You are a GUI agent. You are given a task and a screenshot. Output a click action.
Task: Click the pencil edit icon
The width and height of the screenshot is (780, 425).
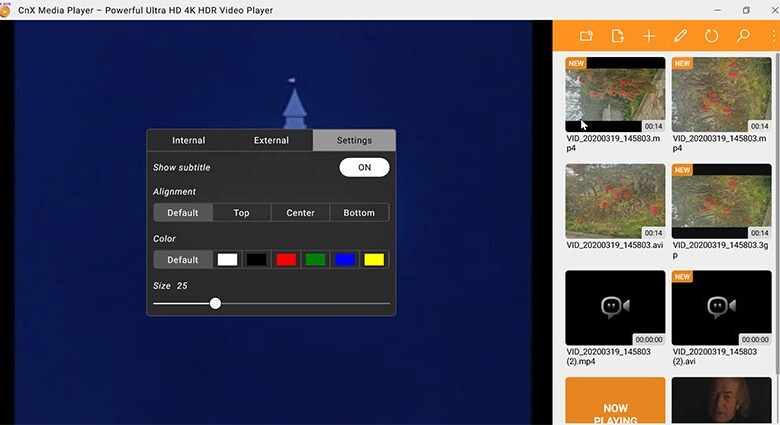tap(680, 36)
